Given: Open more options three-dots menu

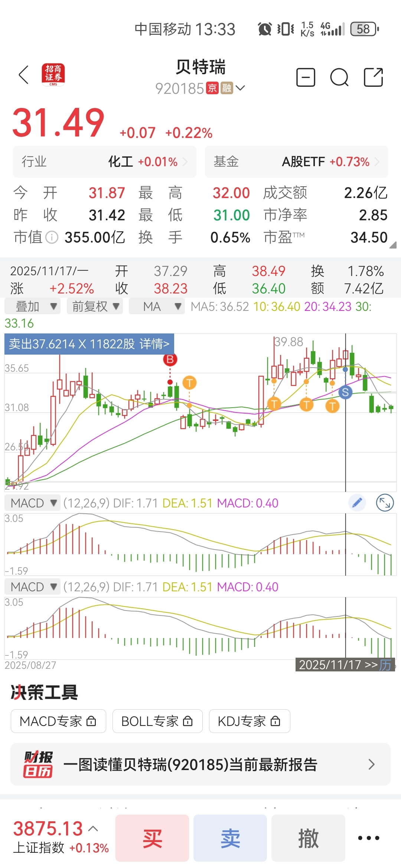Looking at the screenshot, I should (x=369, y=838).
